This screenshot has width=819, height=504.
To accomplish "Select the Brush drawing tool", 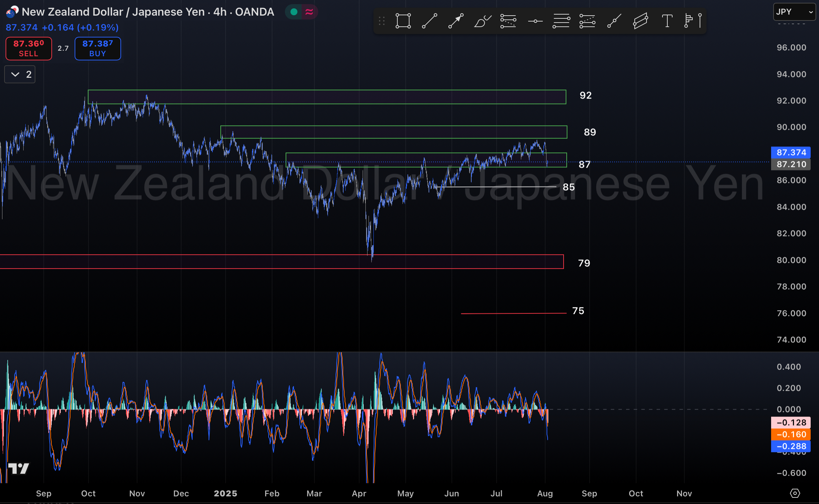I will pyautogui.click(x=482, y=21).
